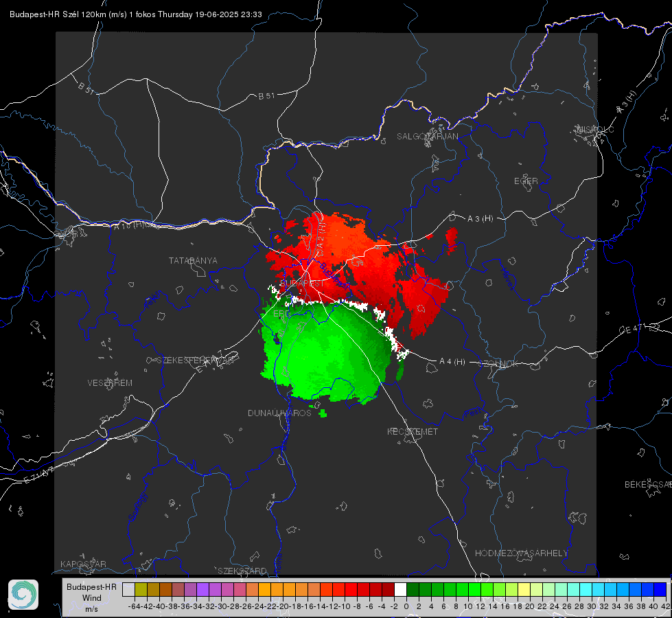
Task: Pick the dark blue 40–42 m/s swatch
Action: (660, 590)
